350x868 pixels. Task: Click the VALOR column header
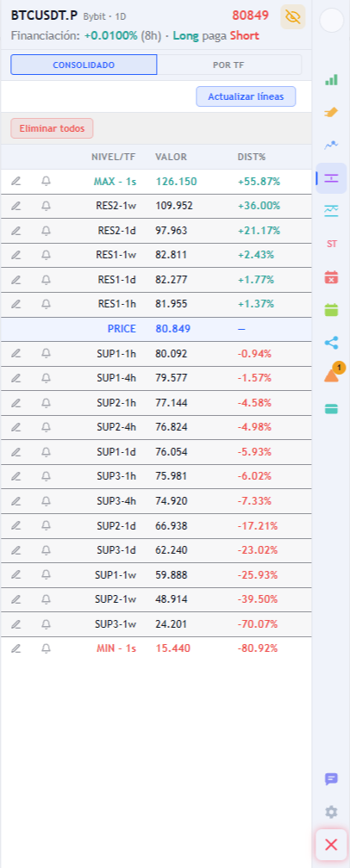(x=172, y=158)
